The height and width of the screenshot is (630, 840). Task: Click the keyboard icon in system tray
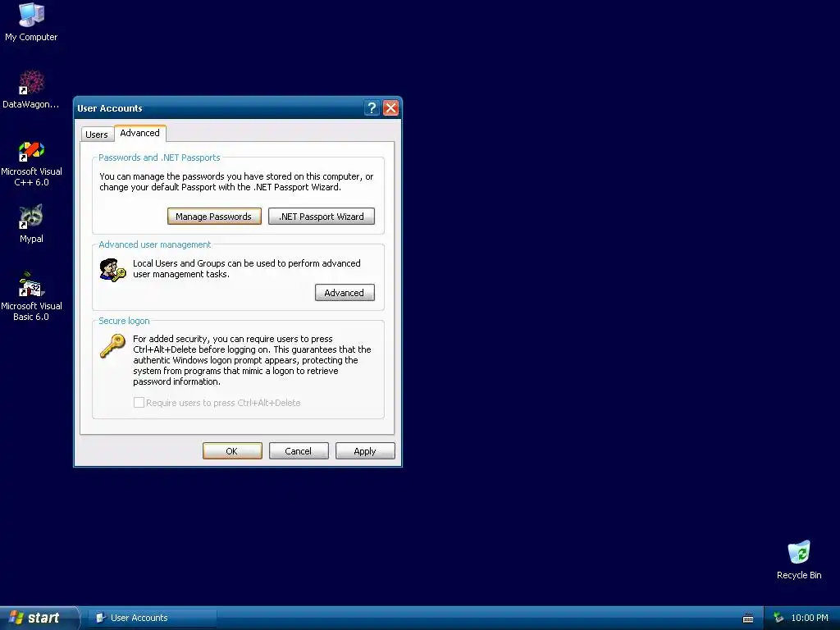click(x=748, y=619)
